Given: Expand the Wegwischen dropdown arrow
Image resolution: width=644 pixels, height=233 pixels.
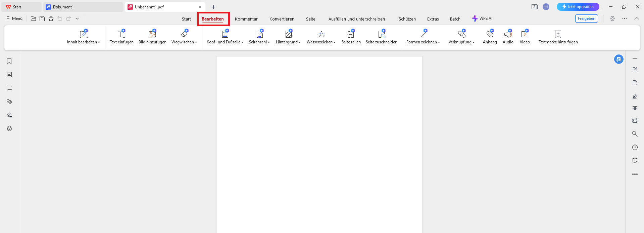Looking at the screenshot, I should (196, 42).
